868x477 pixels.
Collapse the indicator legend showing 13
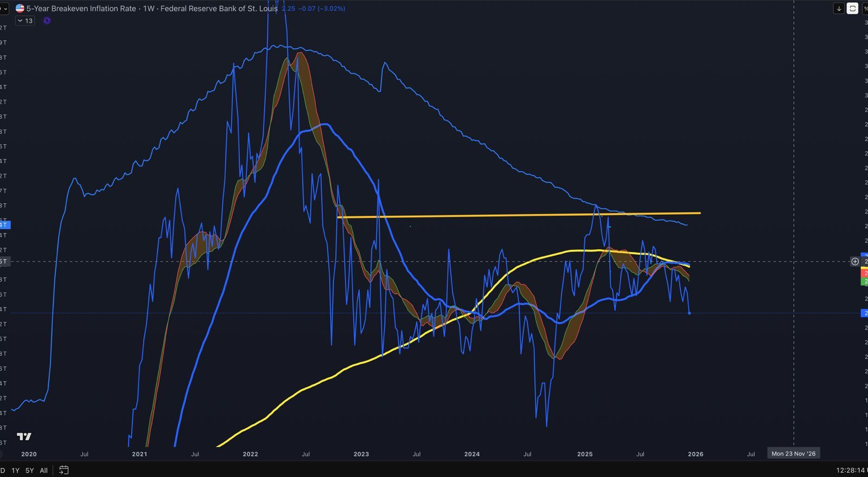point(25,21)
